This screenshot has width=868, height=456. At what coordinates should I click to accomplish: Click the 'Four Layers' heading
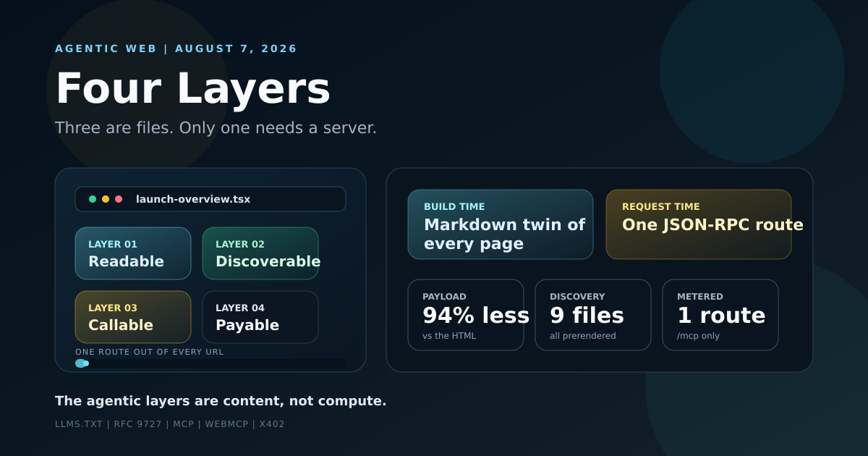tap(192, 89)
